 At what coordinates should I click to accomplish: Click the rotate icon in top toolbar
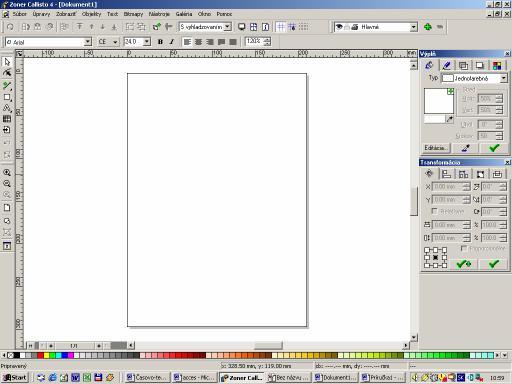coord(10,27)
